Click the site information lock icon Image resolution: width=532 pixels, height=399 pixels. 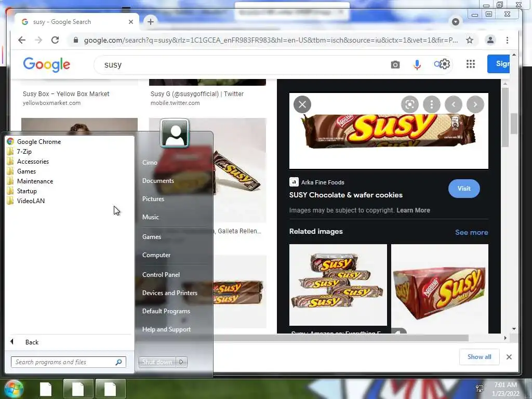[76, 40]
